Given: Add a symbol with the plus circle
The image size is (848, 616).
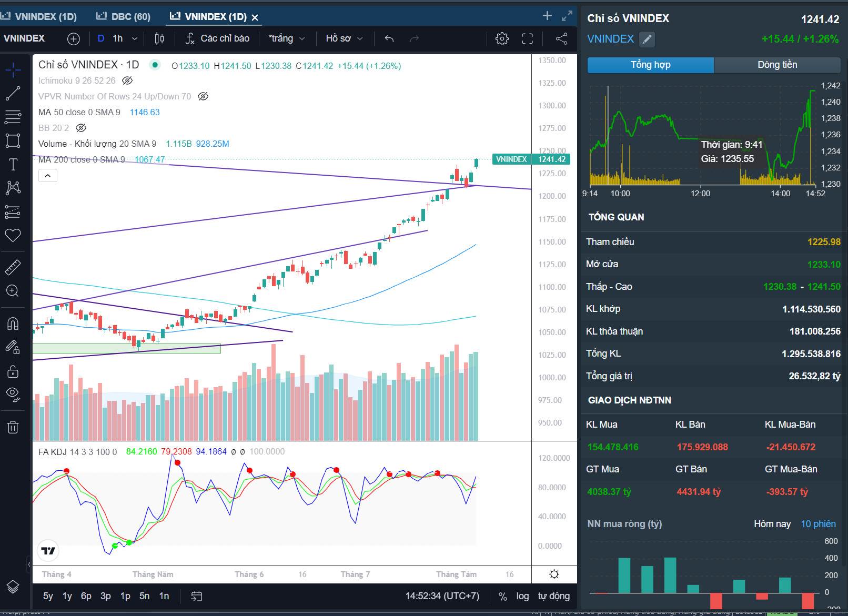Looking at the screenshot, I should [x=74, y=38].
